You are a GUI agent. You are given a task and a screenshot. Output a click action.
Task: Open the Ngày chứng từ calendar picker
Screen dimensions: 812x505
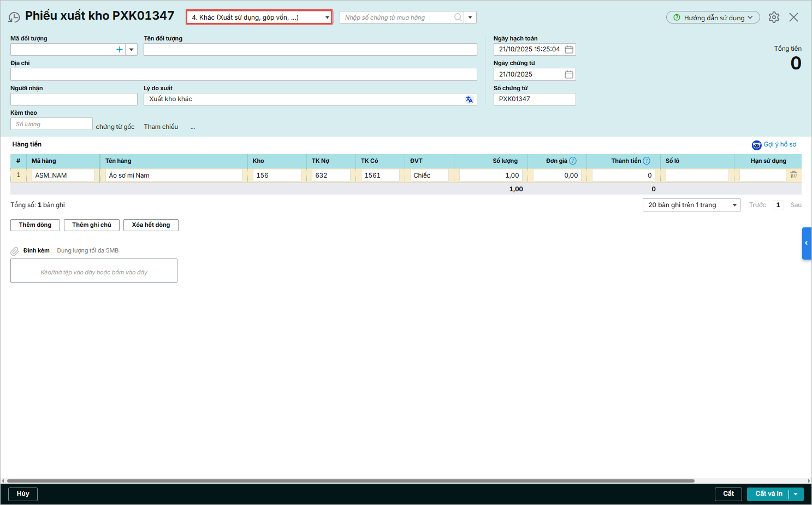click(x=569, y=74)
